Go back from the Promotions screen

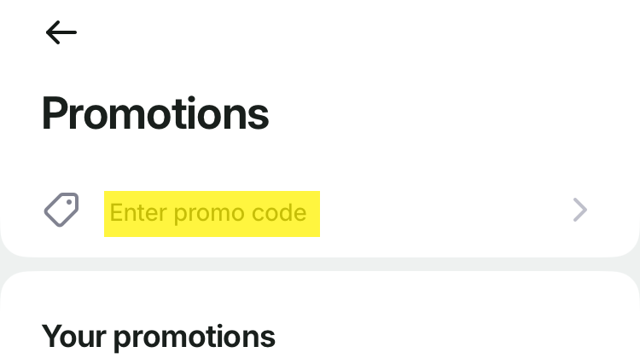click(61, 32)
